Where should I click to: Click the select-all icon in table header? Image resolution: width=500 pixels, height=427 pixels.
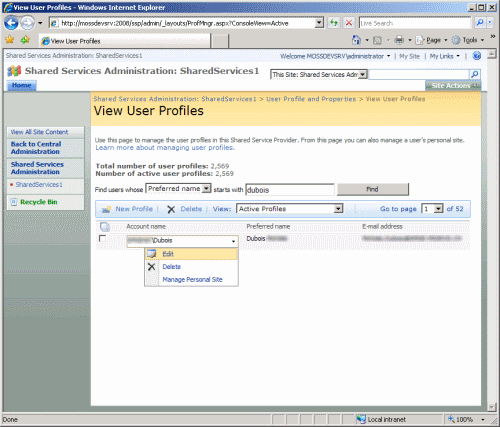pos(105,227)
